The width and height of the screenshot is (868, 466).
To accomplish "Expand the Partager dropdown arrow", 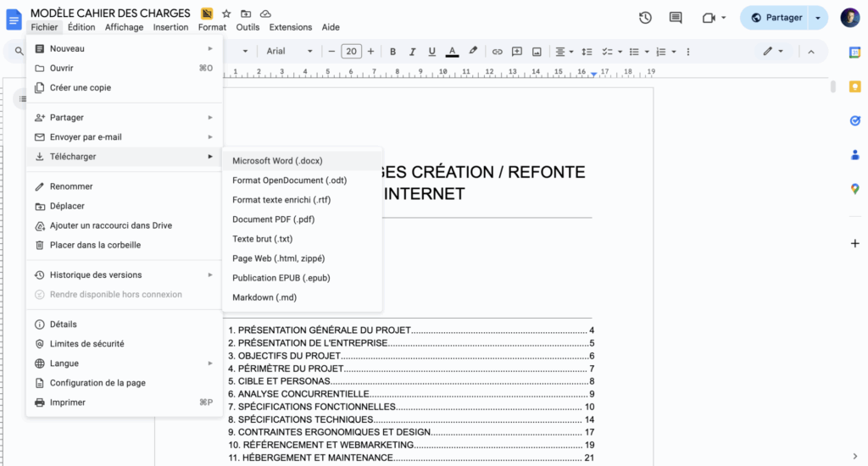I will (817, 18).
